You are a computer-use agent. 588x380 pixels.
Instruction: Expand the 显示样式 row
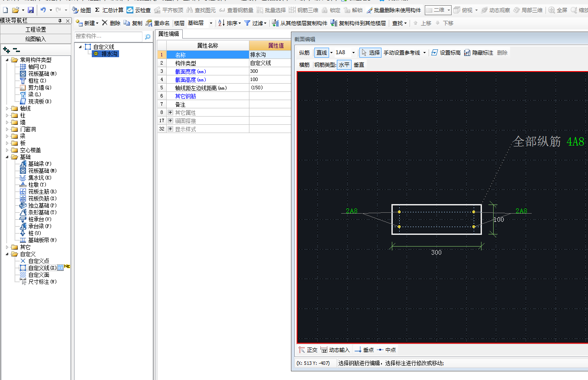(170, 129)
